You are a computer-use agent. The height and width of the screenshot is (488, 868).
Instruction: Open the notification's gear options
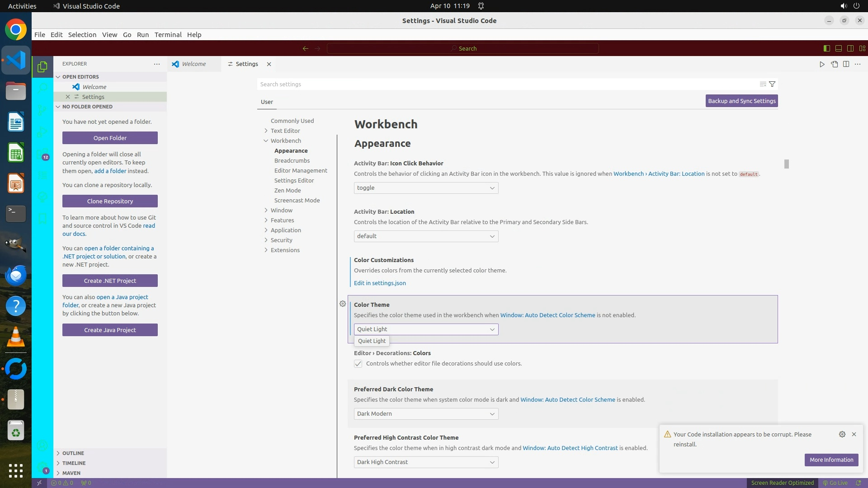click(x=842, y=434)
